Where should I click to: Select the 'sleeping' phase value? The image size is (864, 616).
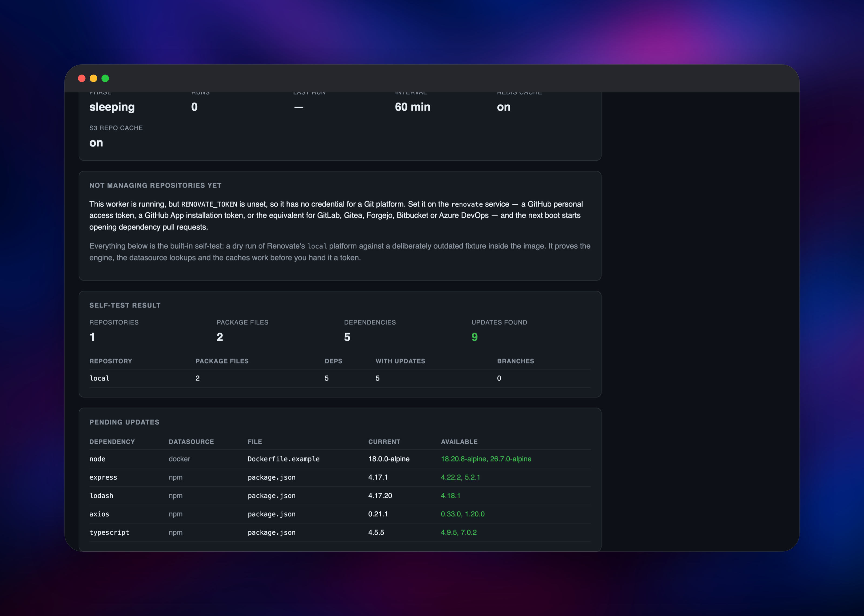click(x=112, y=107)
